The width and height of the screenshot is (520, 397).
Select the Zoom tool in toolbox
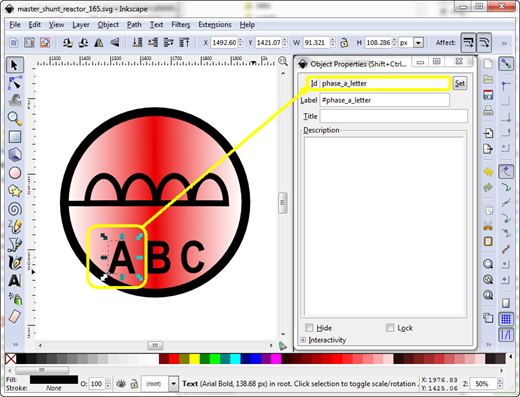pos(14,118)
